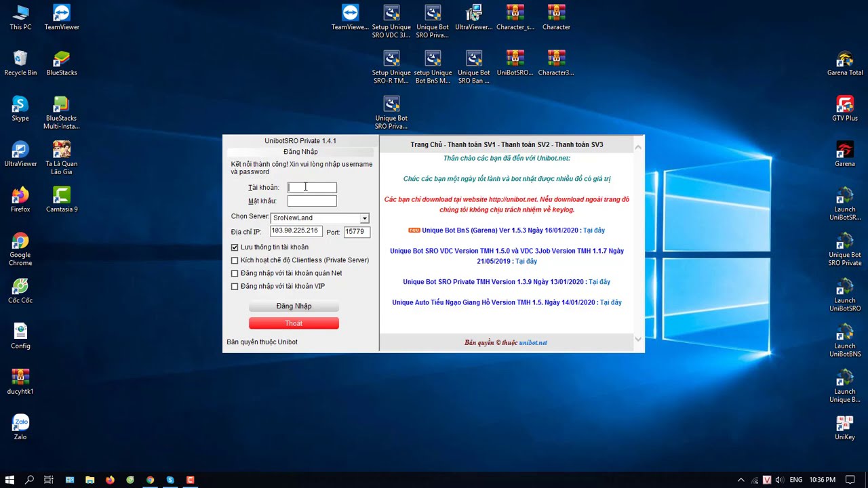Switch the ENG input language indicator
This screenshot has width=868, height=488.
pos(796,480)
